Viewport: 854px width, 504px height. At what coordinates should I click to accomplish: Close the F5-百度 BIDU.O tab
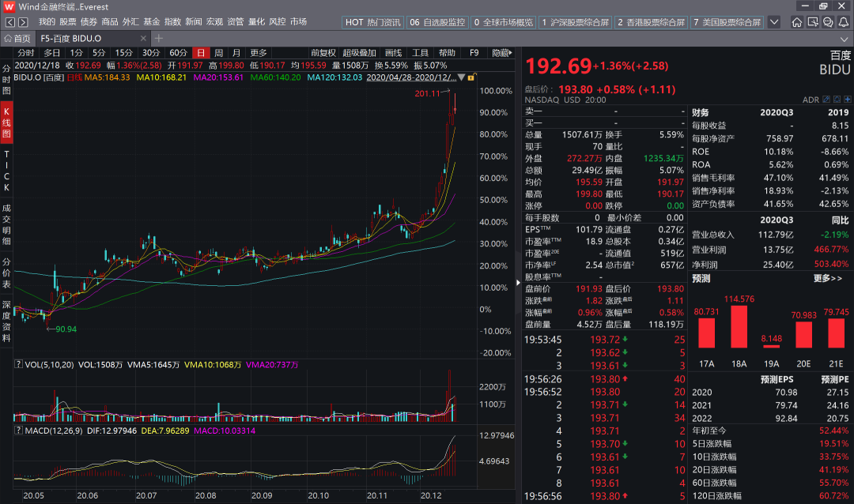[143, 38]
